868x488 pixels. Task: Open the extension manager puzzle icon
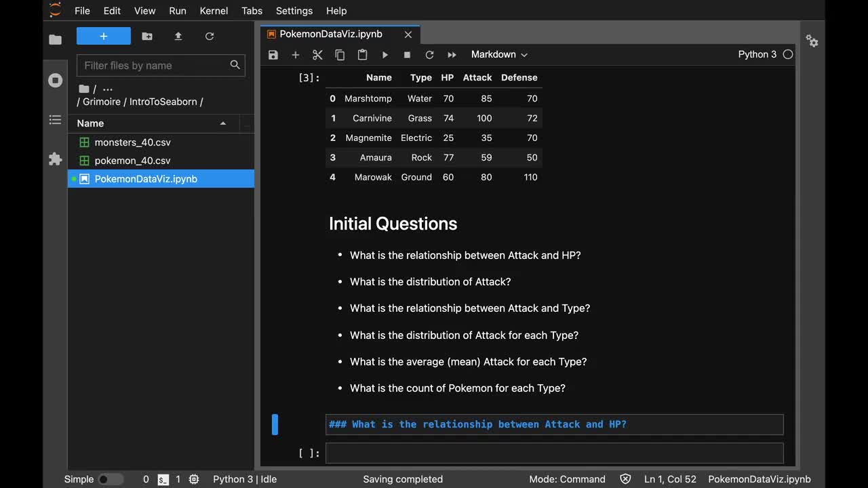click(x=56, y=159)
